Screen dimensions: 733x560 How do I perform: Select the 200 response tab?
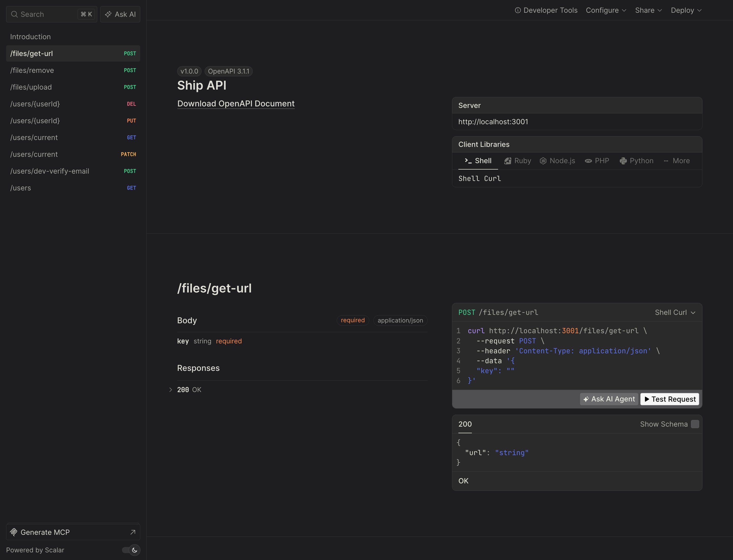[x=465, y=424]
